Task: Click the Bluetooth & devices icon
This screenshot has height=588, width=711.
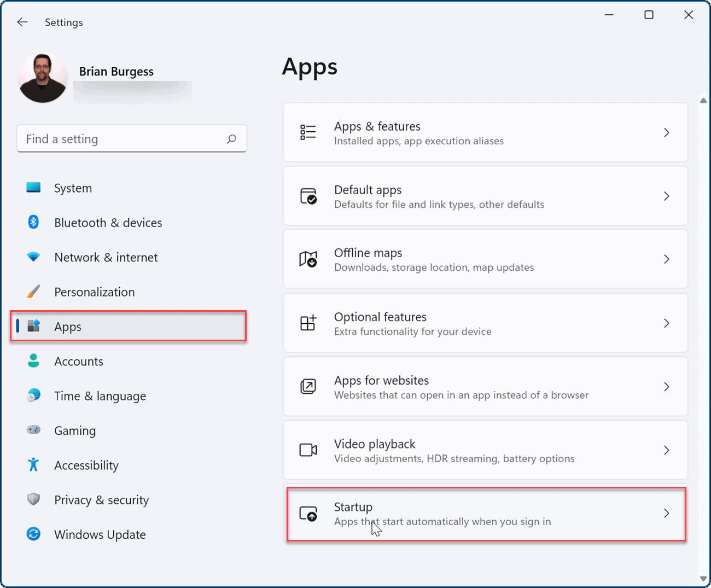Action: (33, 222)
